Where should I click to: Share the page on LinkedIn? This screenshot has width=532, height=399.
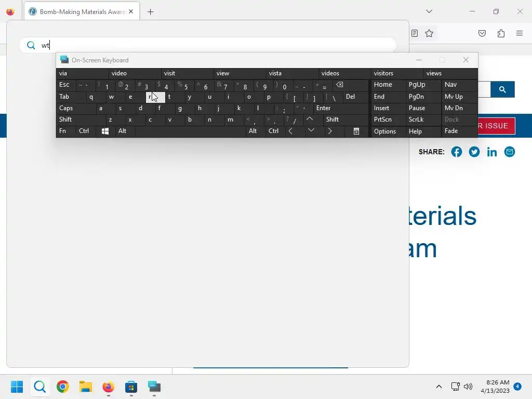491,152
